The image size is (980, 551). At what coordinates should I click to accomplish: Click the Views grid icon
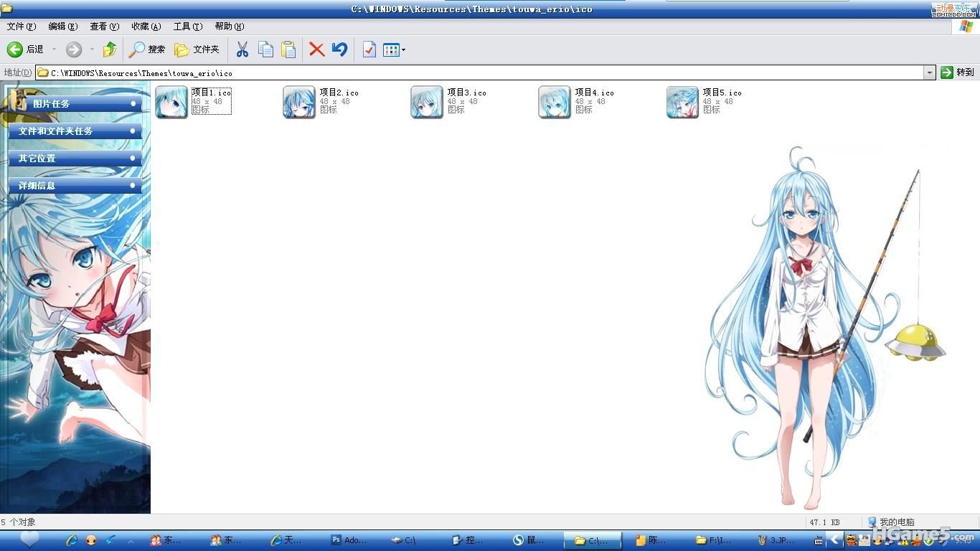point(391,50)
